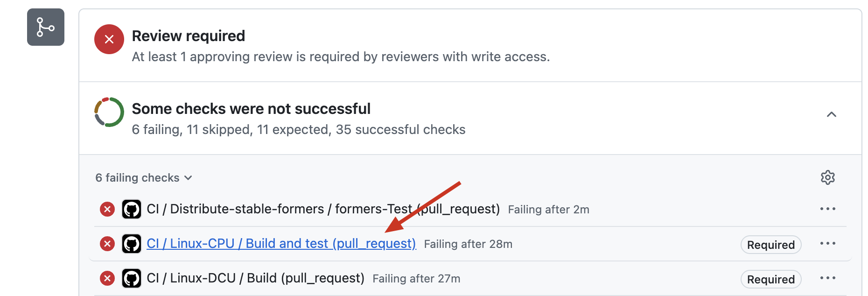
Task: Click the GitHub logo beside Linux-CPU check
Action: 132,243
